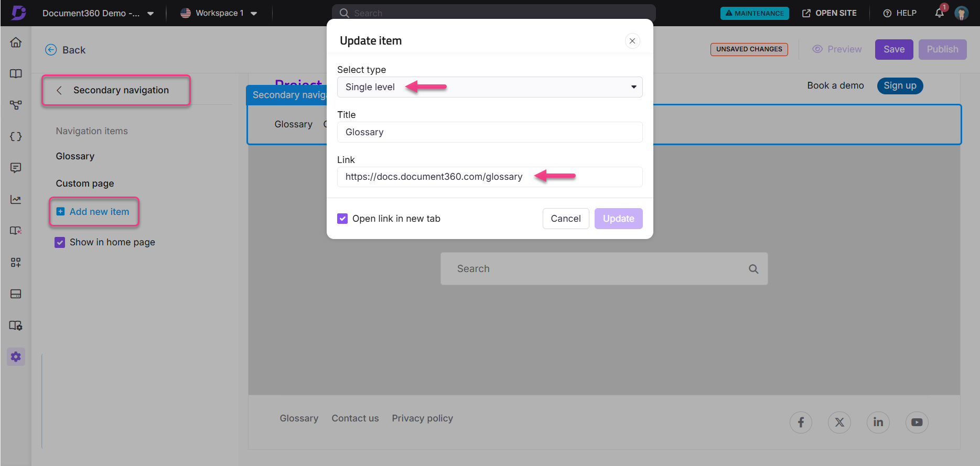Image resolution: width=980 pixels, height=466 pixels.
Task: Click the Facebook footer icon
Action: 801,422
